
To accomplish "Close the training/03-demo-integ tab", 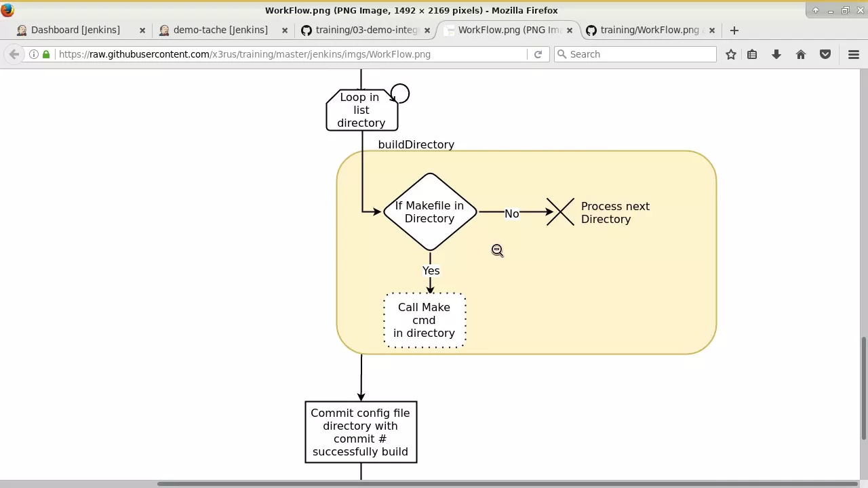I will pyautogui.click(x=427, y=30).
